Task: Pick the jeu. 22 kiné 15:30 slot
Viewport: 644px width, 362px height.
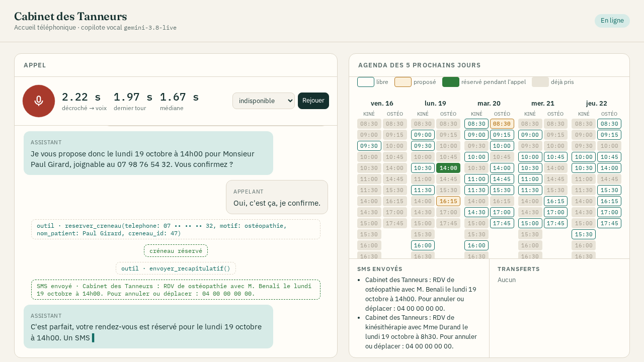Action: 584,234
